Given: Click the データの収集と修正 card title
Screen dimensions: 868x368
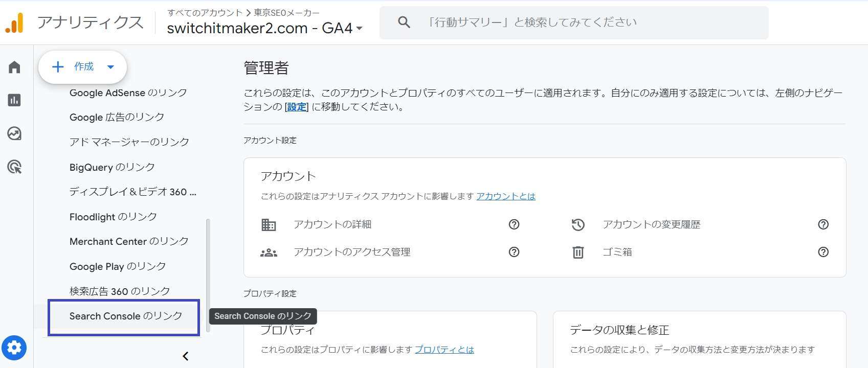Looking at the screenshot, I should click(619, 330).
